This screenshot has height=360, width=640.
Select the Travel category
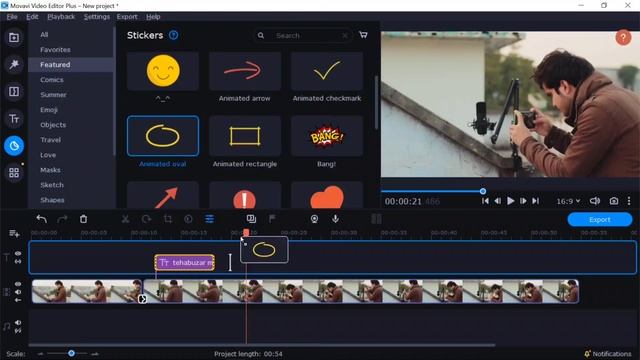click(51, 140)
